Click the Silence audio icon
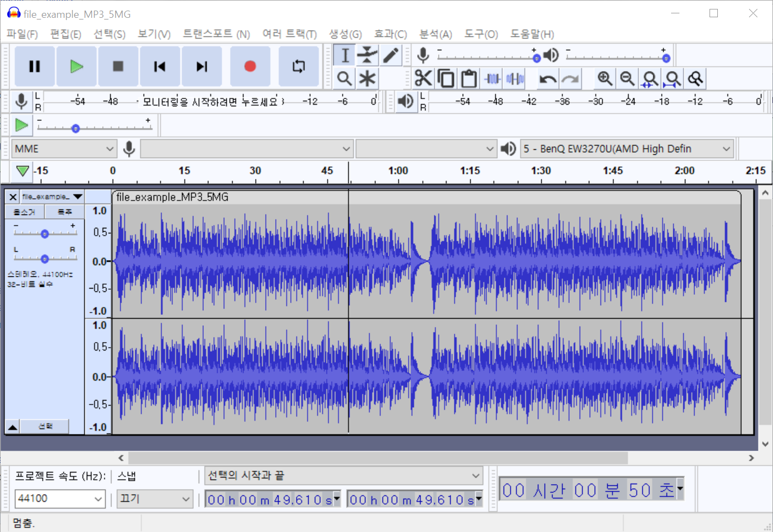This screenshot has height=532, width=773. (x=515, y=79)
